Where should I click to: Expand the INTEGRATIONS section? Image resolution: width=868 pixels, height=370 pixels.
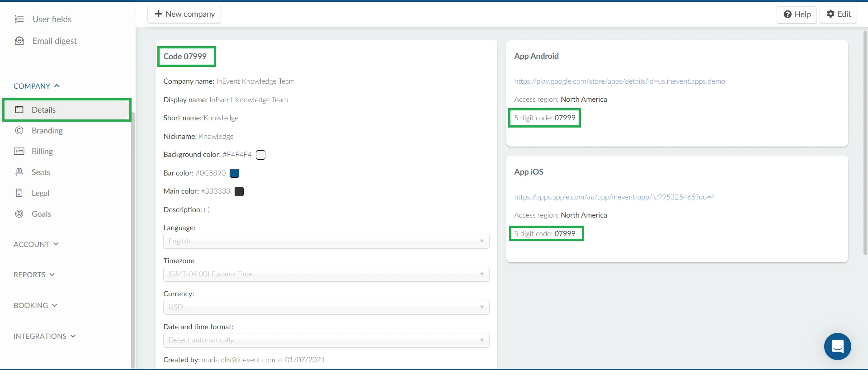click(x=45, y=336)
